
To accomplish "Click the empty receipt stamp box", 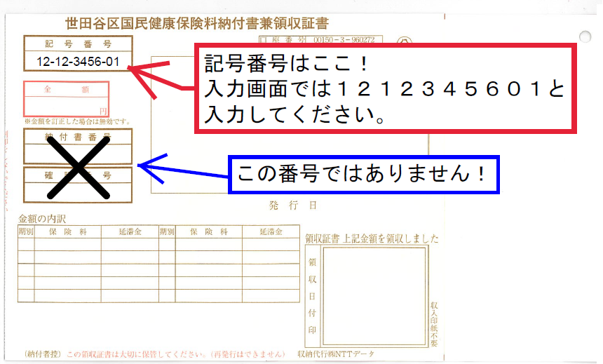I will click(x=374, y=296).
